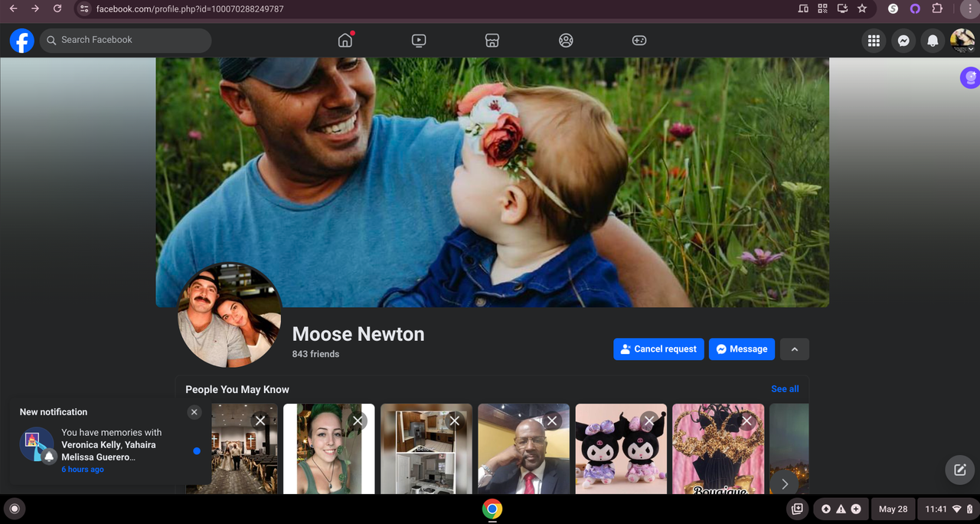This screenshot has width=980, height=524.
Task: Open the new message compose icon
Action: pyautogui.click(x=960, y=470)
